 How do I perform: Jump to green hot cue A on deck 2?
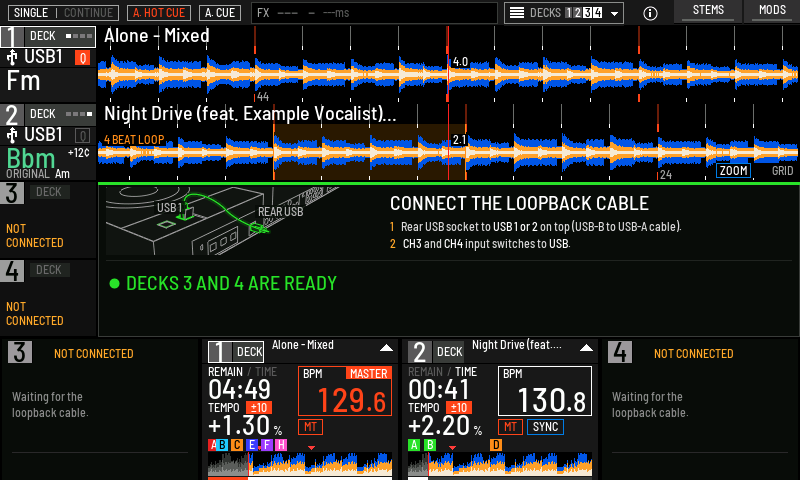click(x=414, y=445)
